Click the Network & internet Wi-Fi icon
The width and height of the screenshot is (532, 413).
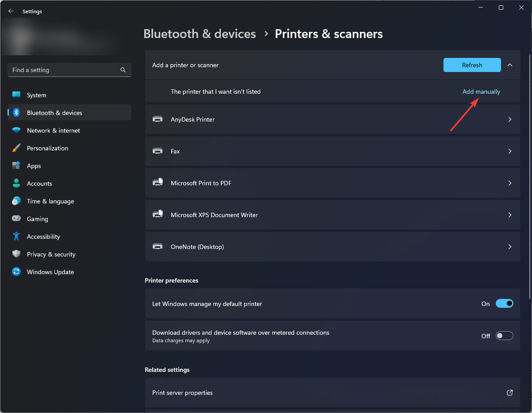coord(16,130)
